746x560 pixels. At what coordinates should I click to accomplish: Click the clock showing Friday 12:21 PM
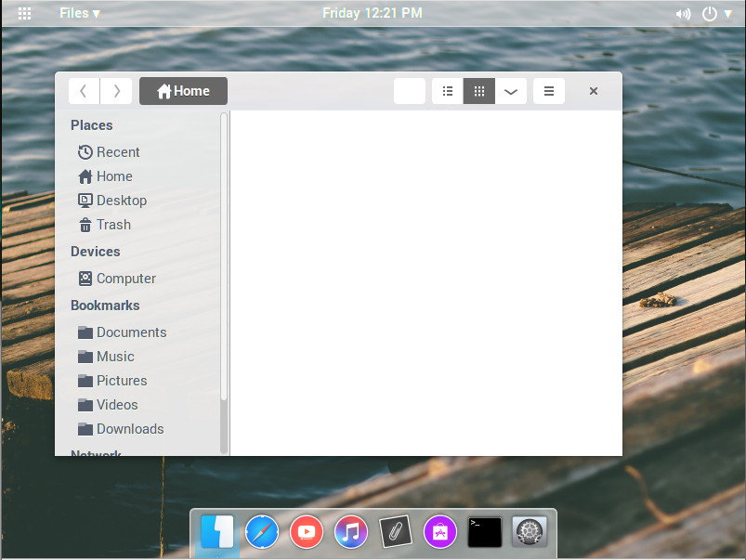click(372, 13)
